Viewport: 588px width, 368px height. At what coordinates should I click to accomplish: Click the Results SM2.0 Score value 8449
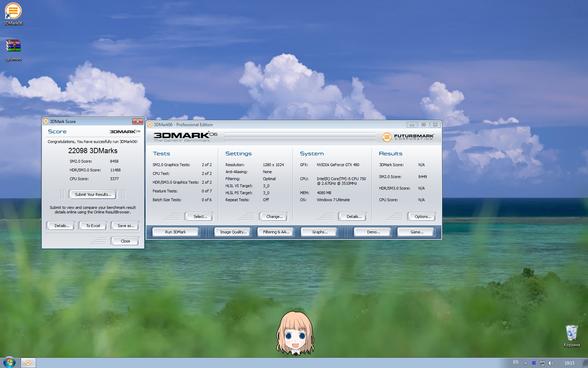coord(422,177)
